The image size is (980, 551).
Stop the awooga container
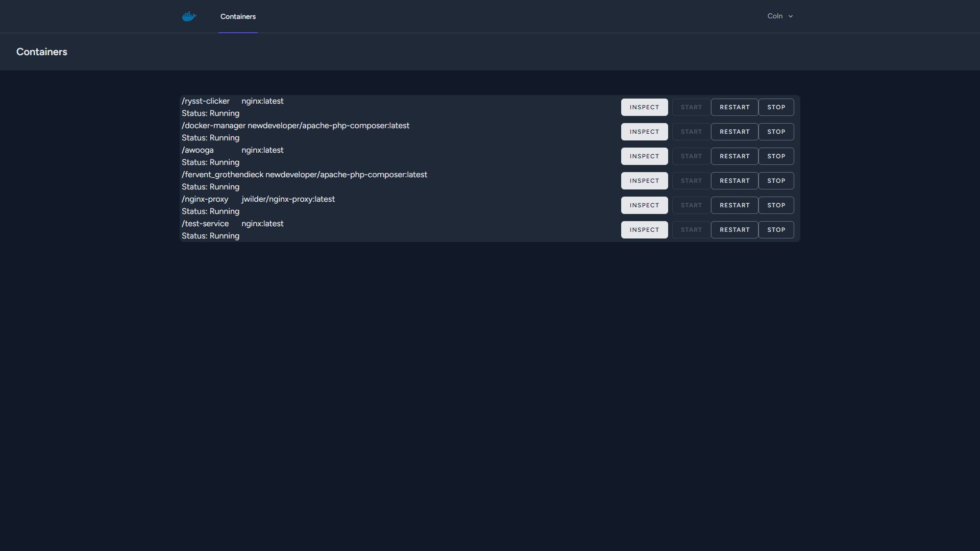tap(776, 156)
